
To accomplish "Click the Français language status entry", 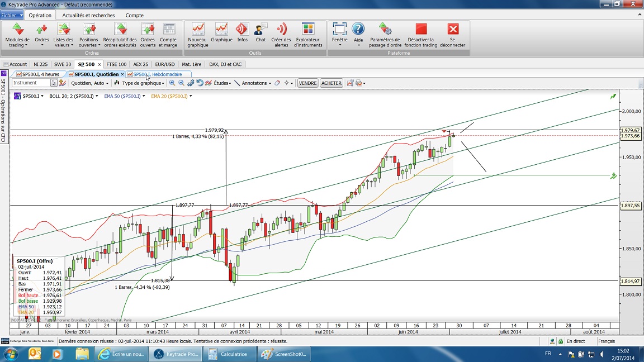I will (607, 341).
